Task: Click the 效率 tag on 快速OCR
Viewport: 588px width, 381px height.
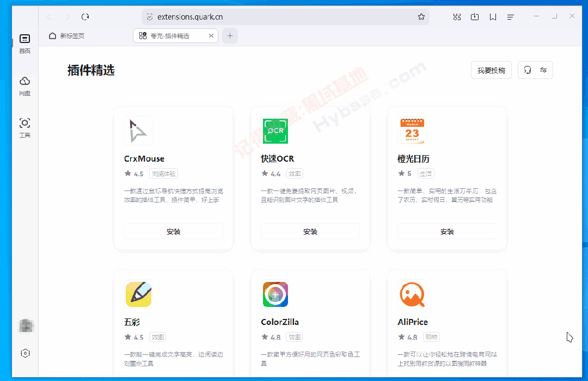Action: tap(295, 174)
